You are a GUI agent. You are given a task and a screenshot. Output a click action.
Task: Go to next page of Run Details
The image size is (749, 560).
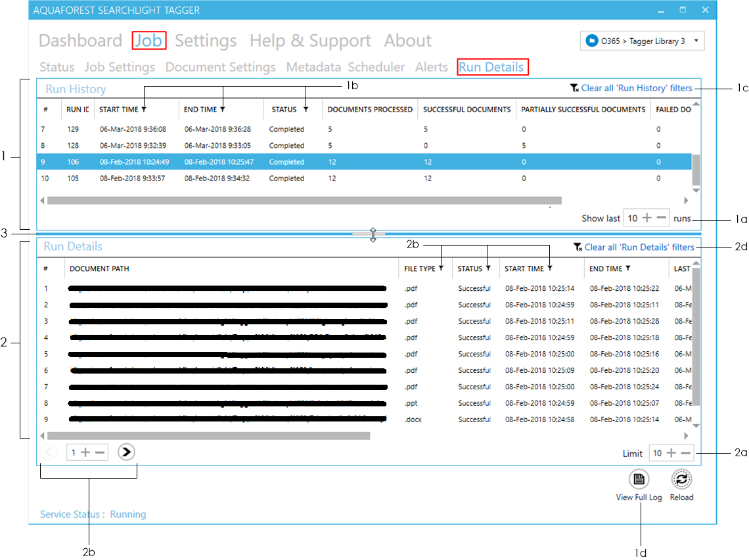click(125, 452)
